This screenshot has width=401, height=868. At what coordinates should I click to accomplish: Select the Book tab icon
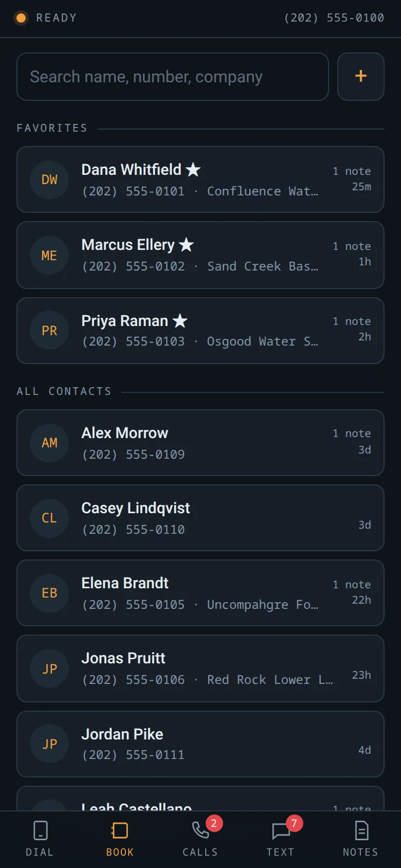(x=120, y=830)
